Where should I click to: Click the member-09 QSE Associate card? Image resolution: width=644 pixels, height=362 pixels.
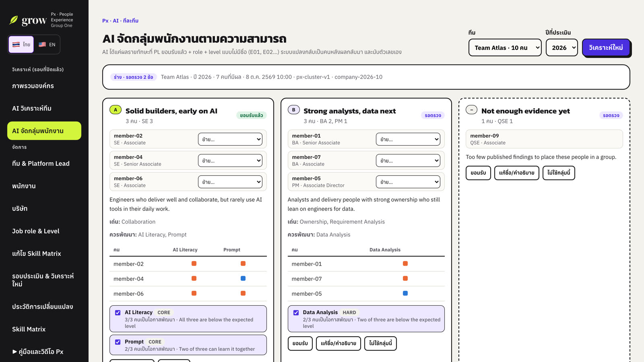544,139
